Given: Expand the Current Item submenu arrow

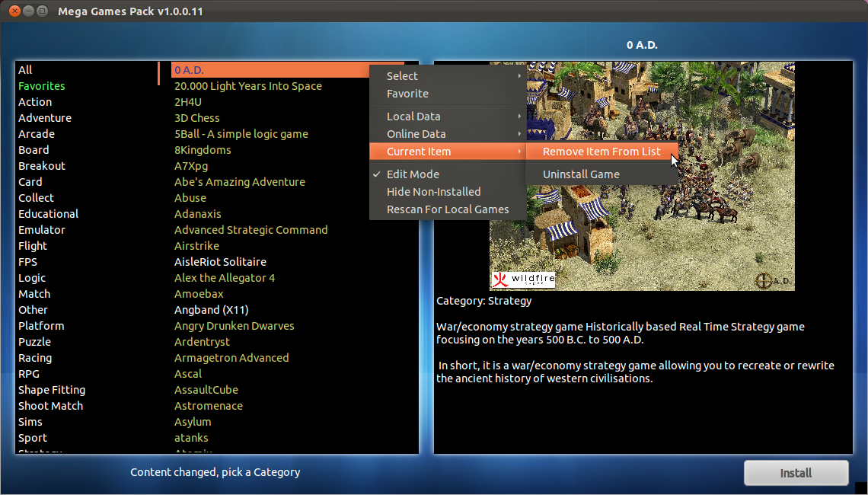Looking at the screenshot, I should coord(519,152).
